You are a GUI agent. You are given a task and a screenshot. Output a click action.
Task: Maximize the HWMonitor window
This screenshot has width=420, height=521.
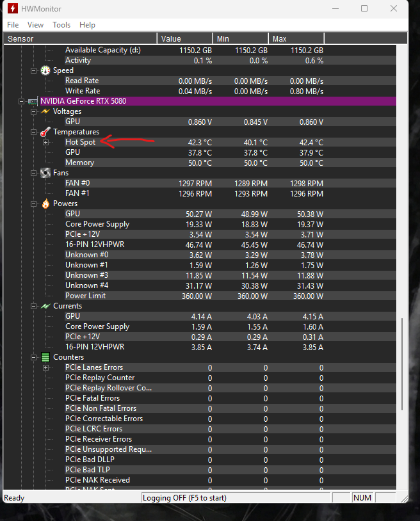tap(364, 8)
